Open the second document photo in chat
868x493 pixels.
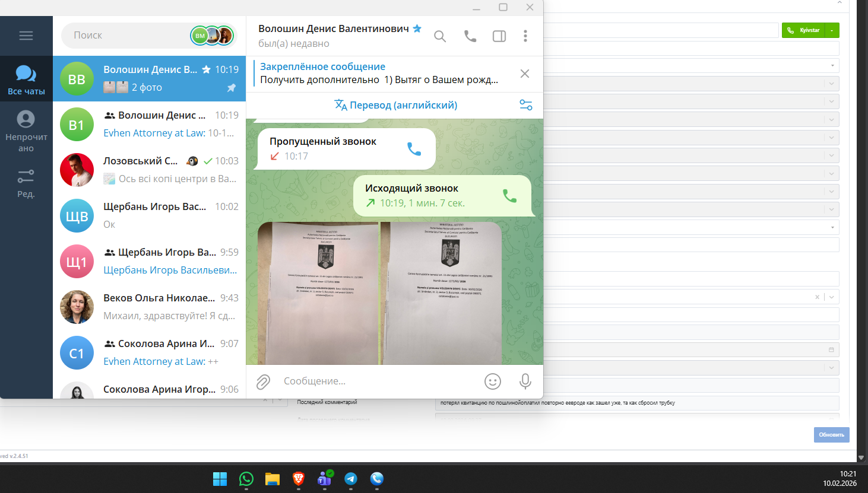441,293
